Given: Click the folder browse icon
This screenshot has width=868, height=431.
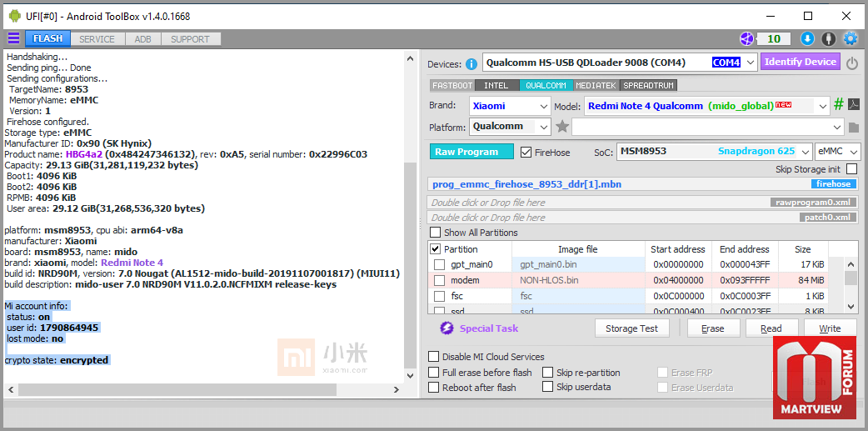Looking at the screenshot, I should point(854,128).
